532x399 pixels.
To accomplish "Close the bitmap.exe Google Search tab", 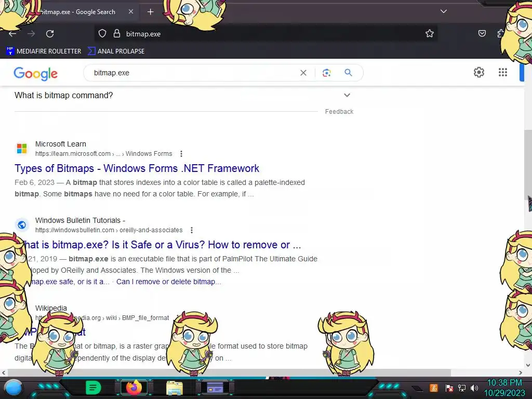I will click(130, 11).
